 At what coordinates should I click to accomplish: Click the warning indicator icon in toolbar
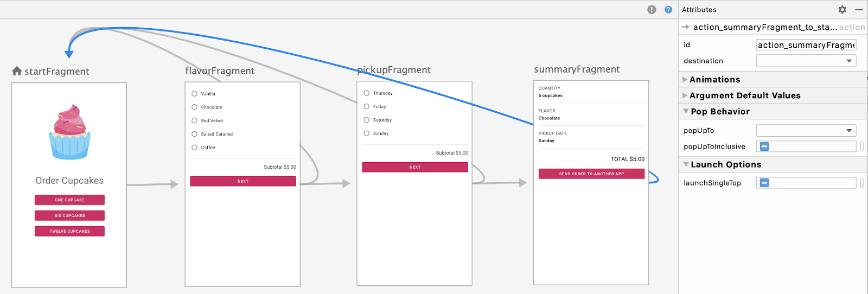652,10
